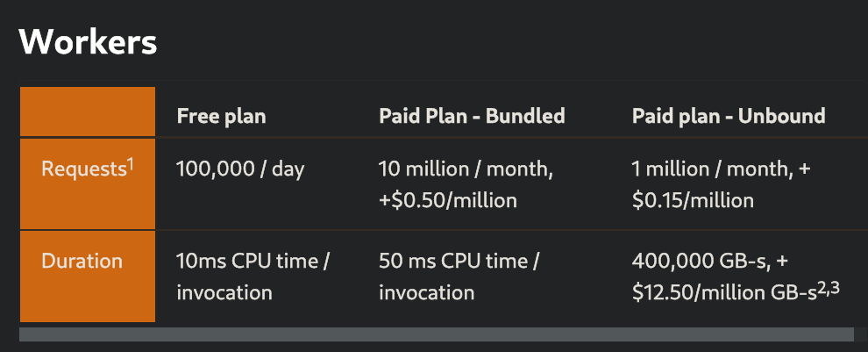This screenshot has width=868, height=352.
Task: Open footnote 1 next to Requests
Action: (x=130, y=163)
